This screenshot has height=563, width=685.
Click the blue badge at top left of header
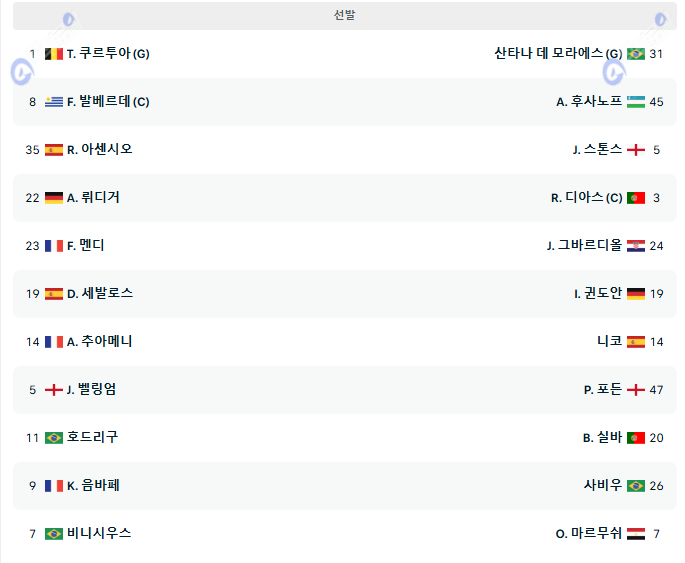click(x=68, y=19)
